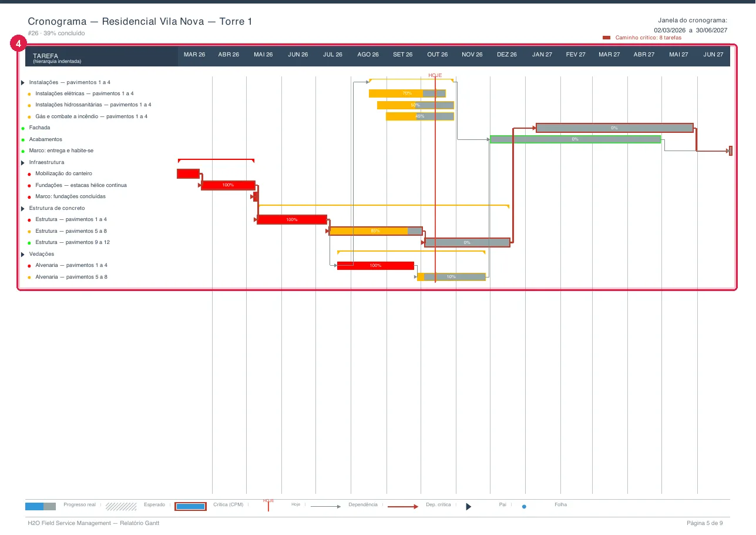
Task: Click the yellow status dot for Instalações elétricas
Action: (29, 94)
